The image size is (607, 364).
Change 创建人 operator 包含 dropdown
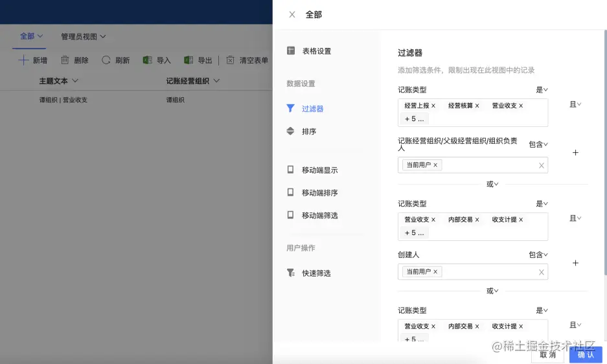(x=538, y=255)
